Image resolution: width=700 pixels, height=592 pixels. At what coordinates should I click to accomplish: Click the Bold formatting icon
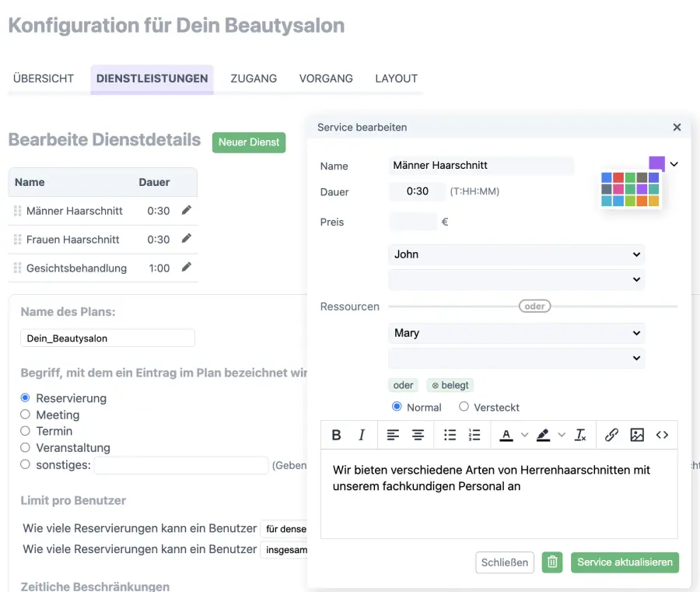click(337, 435)
